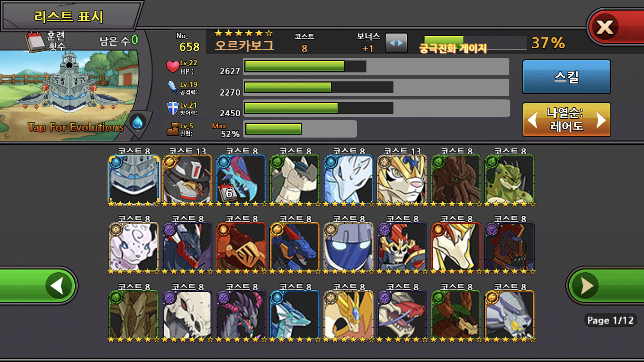Tap the HP heart icon
644x362 pixels.
(172, 67)
